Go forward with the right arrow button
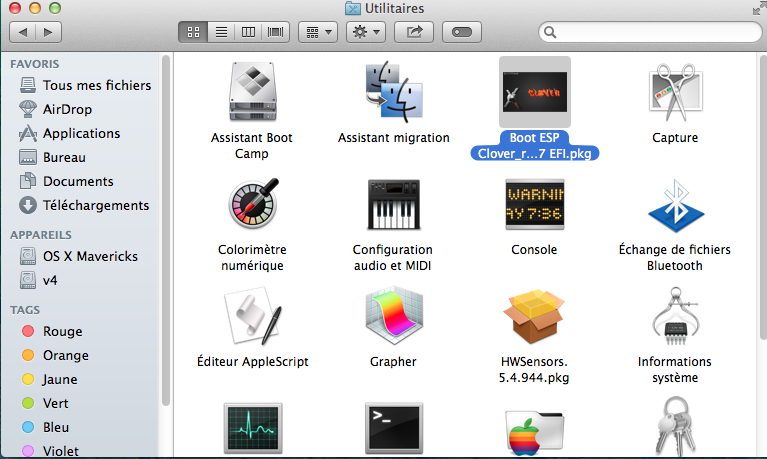Image resolution: width=767 pixels, height=459 pixels. click(48, 32)
